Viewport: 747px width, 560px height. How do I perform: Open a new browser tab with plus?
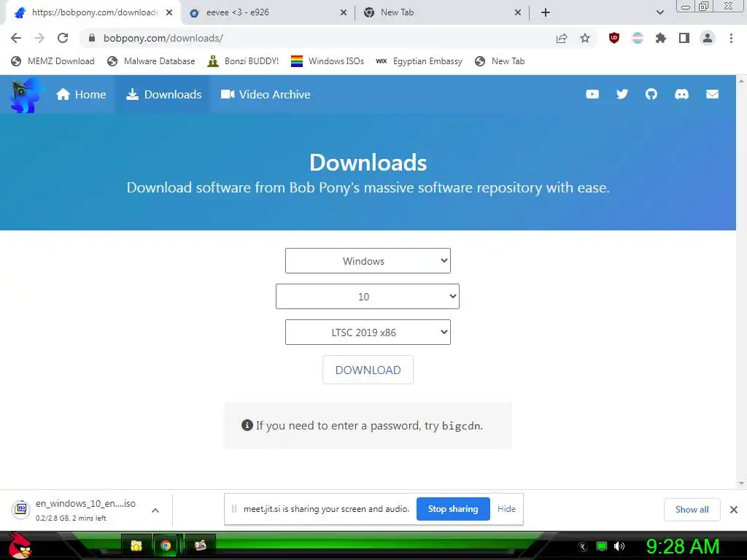tap(546, 12)
